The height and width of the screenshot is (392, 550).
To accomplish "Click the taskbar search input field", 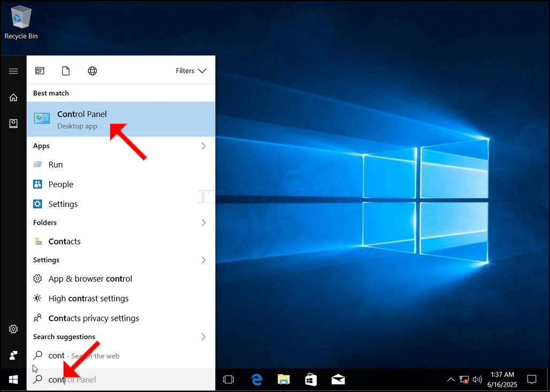I will pyautogui.click(x=121, y=379).
